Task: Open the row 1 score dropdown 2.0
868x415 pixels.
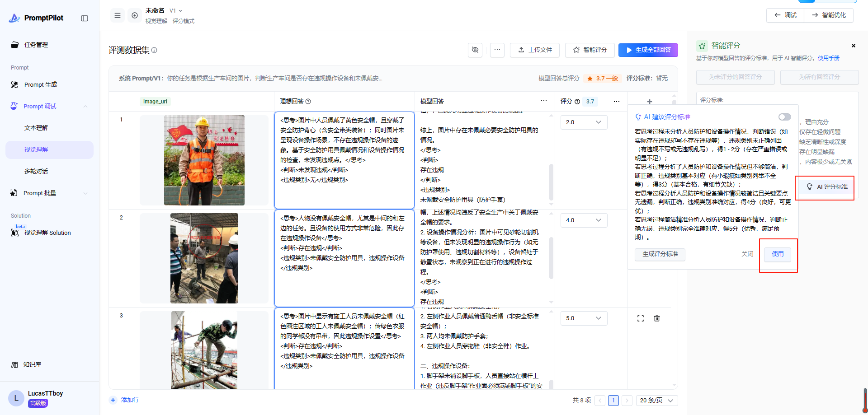Action: pos(584,122)
